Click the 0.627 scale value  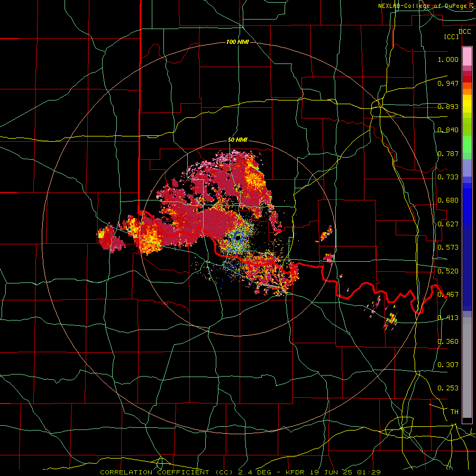[x=448, y=224]
